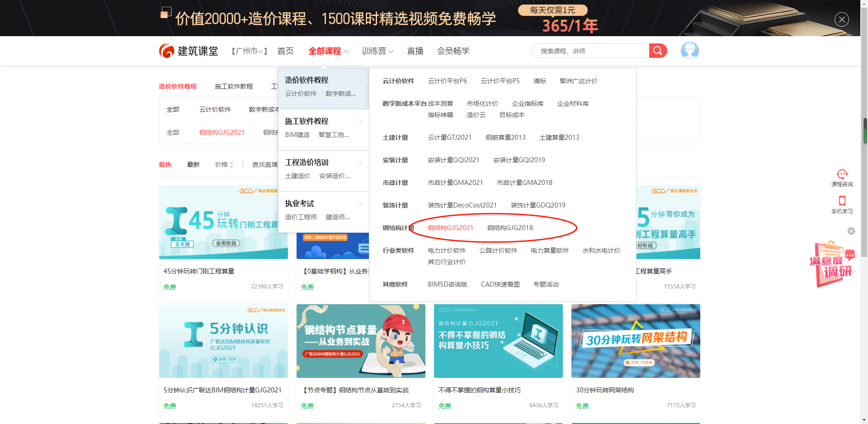Expand 执业考试 category arrow
Screen dimensions: 868x424
pyautogui.click(x=360, y=204)
